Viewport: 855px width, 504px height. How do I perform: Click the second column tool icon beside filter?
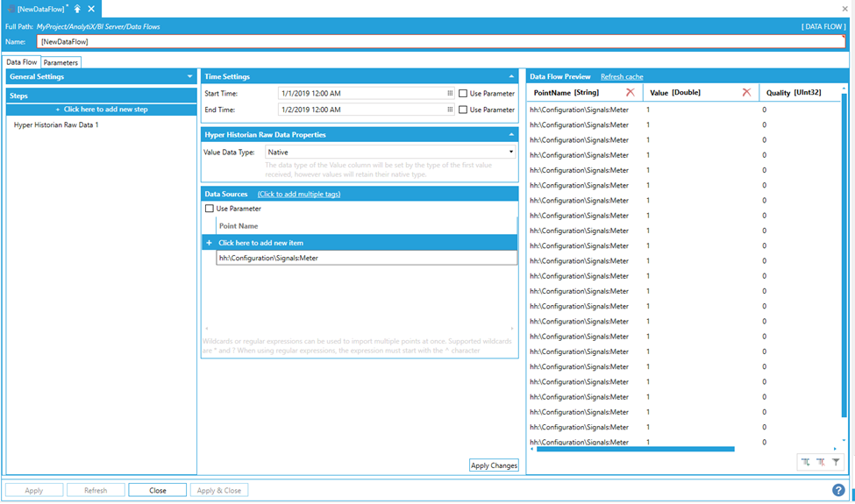point(821,462)
